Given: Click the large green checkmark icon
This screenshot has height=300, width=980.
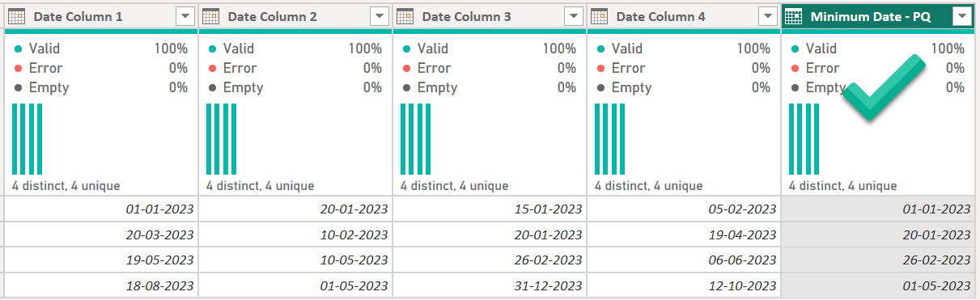Looking at the screenshot, I should (885, 88).
